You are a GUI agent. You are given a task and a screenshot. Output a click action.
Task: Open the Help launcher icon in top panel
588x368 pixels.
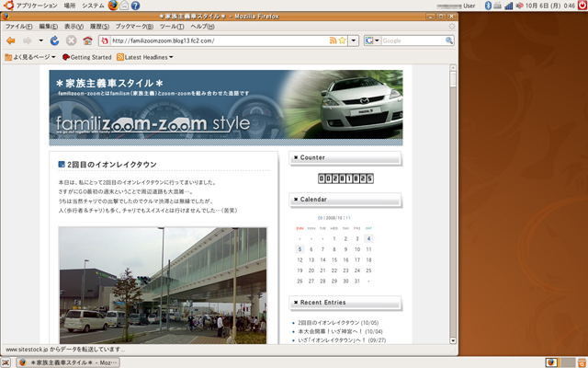[135, 6]
